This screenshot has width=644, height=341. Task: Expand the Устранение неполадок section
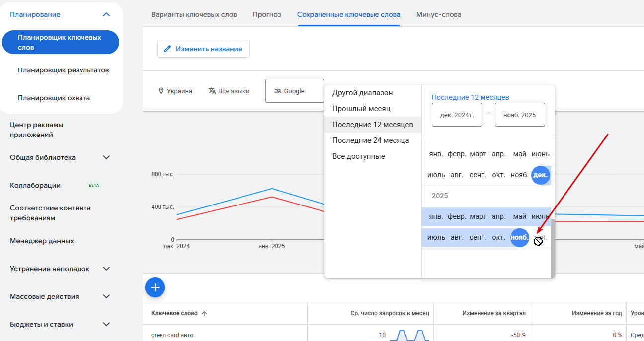click(106, 269)
